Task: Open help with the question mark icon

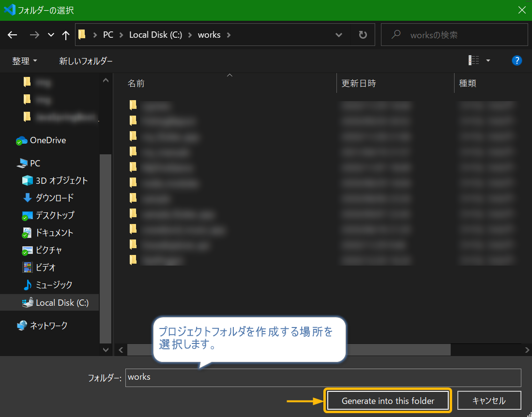Action: tap(517, 60)
